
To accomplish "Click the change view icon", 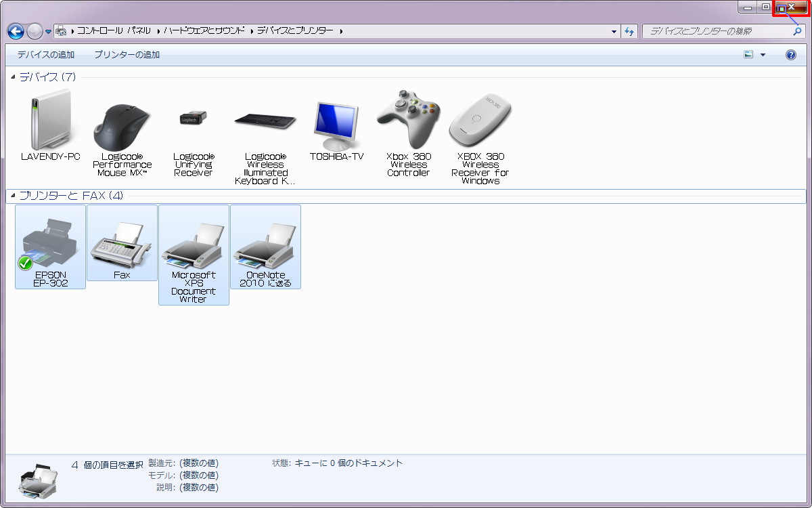I will [x=748, y=55].
